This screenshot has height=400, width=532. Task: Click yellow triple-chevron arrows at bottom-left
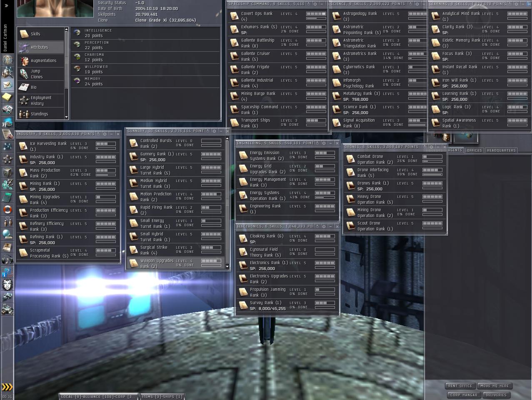[x=7, y=387]
